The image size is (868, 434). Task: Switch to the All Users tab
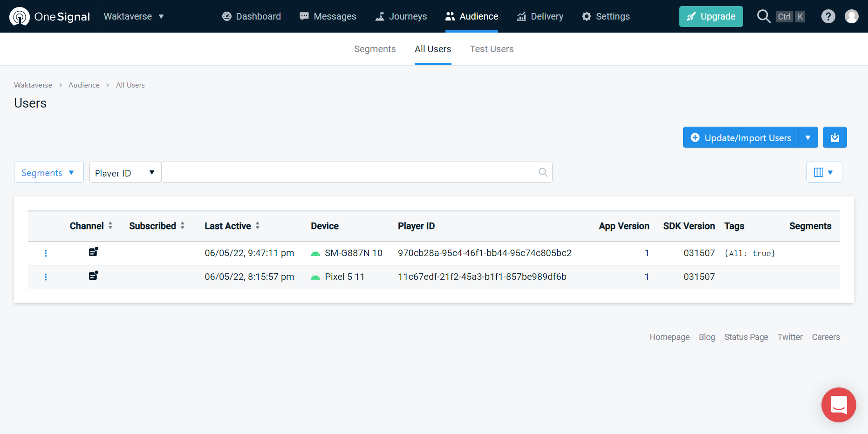pos(433,49)
